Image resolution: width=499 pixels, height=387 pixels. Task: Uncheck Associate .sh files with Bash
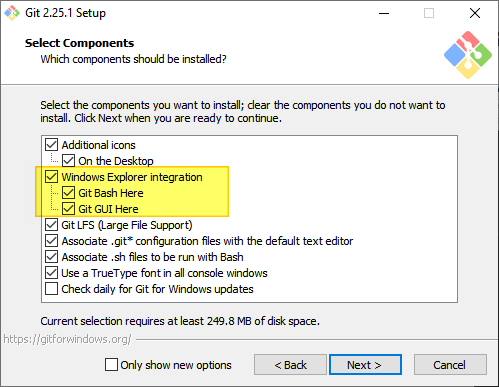pos(51,257)
